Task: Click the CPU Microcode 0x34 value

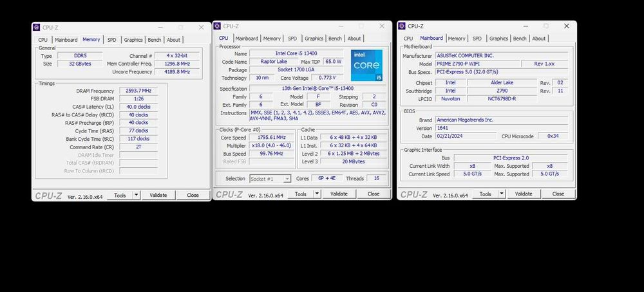Action: click(553, 136)
